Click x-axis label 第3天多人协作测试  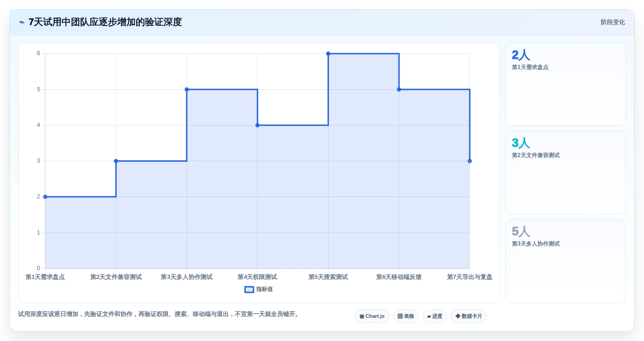187,277
